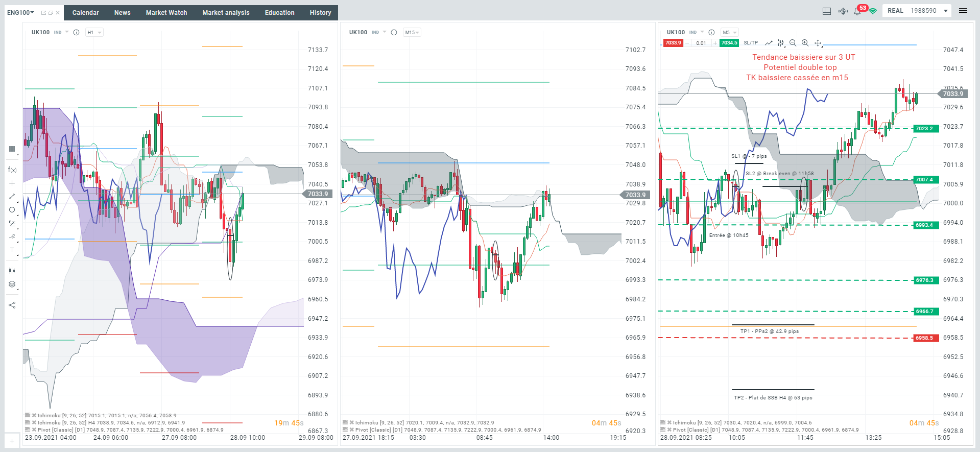Pop out the ENG100 workspace window
This screenshot has height=452, width=980.
tap(43, 13)
